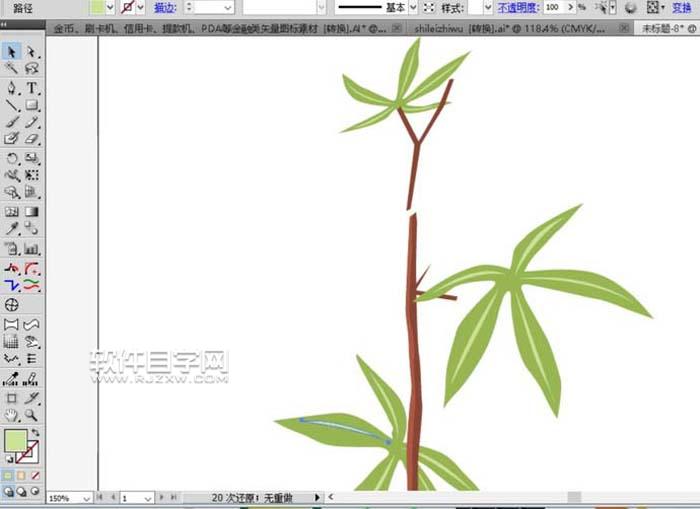The image size is (700, 509).
Task: Open the 不透明度 opacity link
Action: coord(516,7)
